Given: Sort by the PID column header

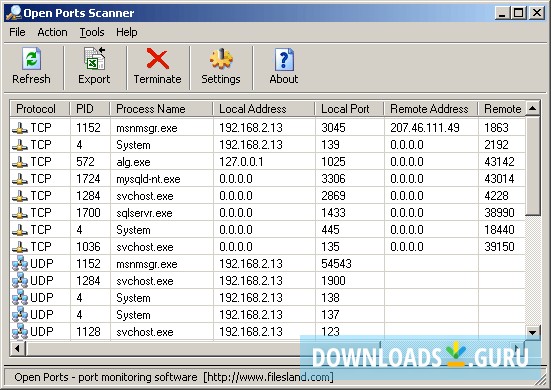Looking at the screenshot, I should (x=90, y=109).
